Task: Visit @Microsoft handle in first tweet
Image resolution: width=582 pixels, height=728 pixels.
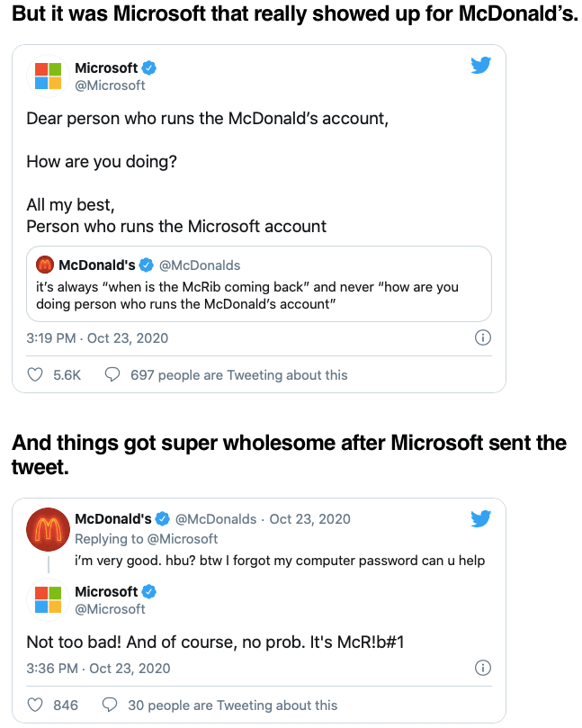Action: pos(110,85)
